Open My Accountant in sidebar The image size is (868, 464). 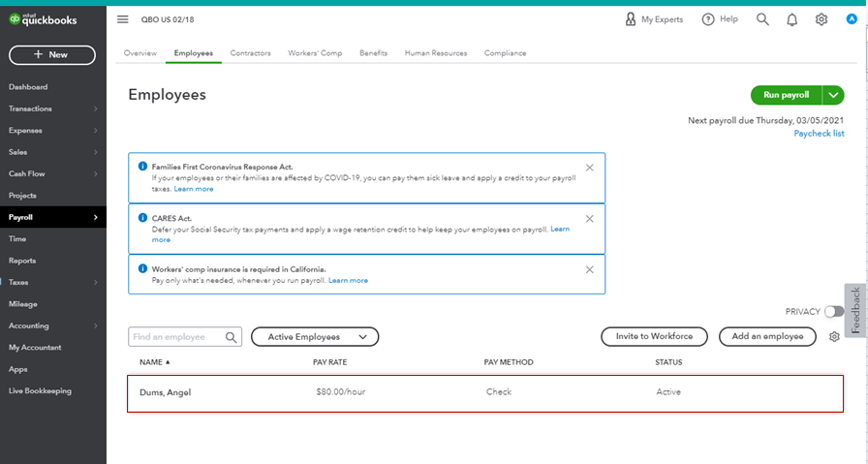click(35, 347)
